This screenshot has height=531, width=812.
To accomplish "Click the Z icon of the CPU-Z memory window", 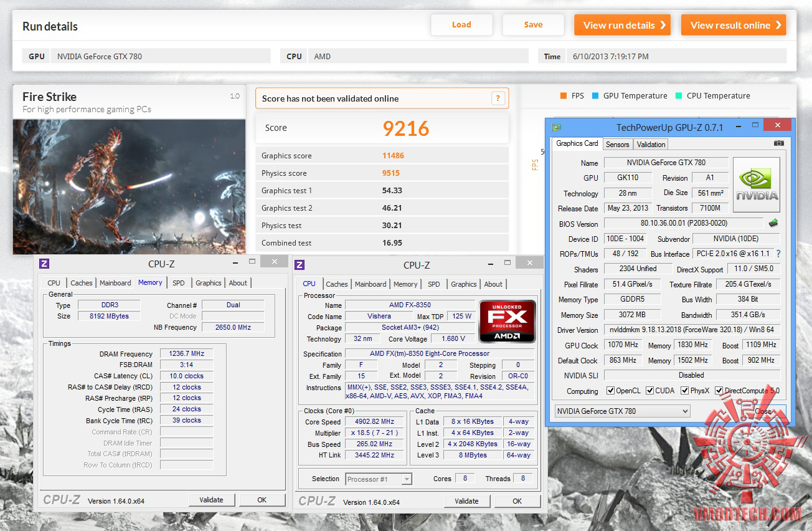I will coord(44,264).
